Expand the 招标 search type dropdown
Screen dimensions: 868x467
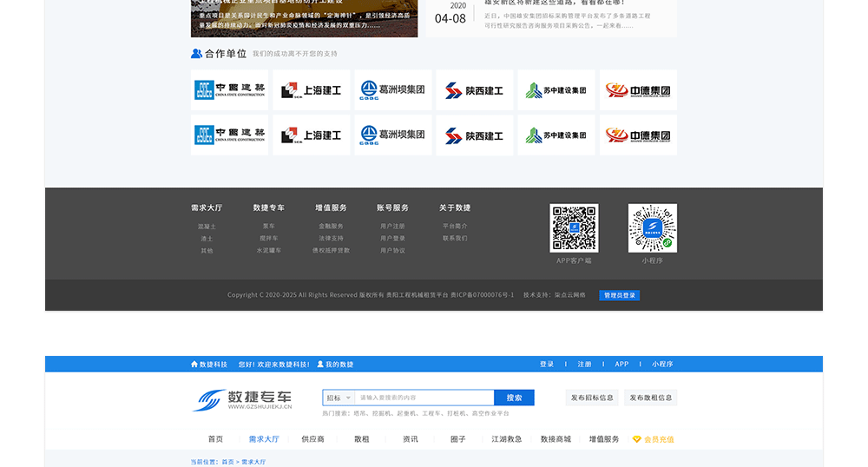[x=339, y=398]
